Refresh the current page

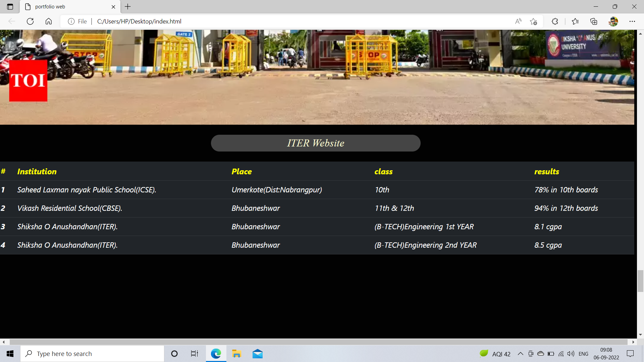click(x=30, y=21)
